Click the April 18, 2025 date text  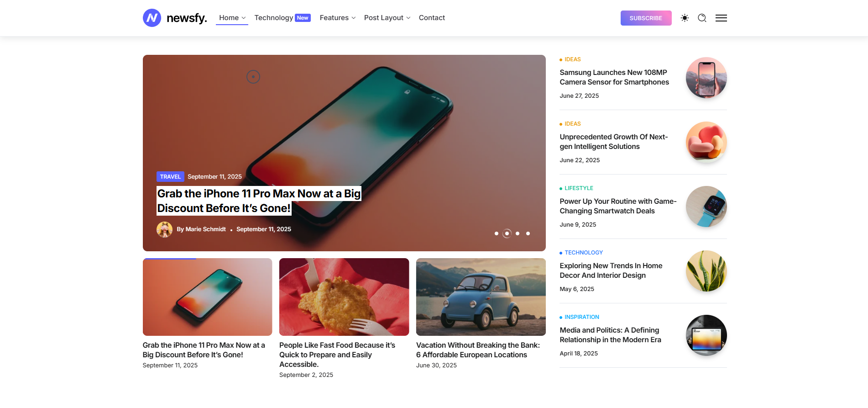(579, 354)
